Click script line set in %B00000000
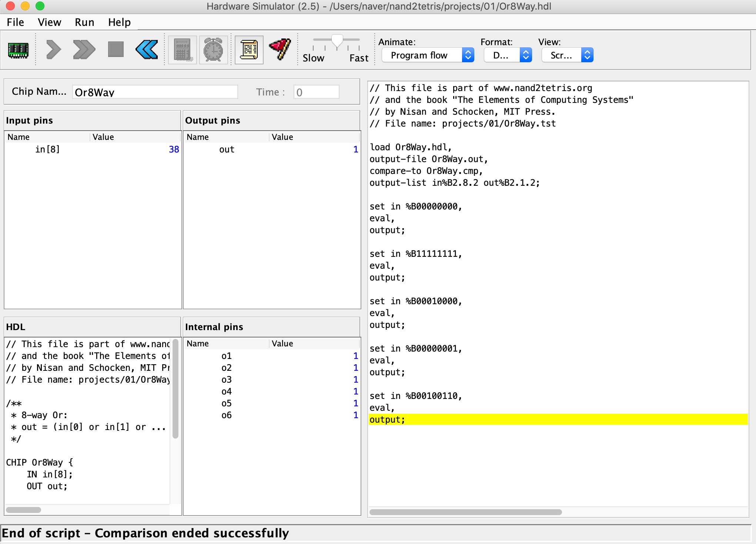The image size is (756, 544). [416, 206]
